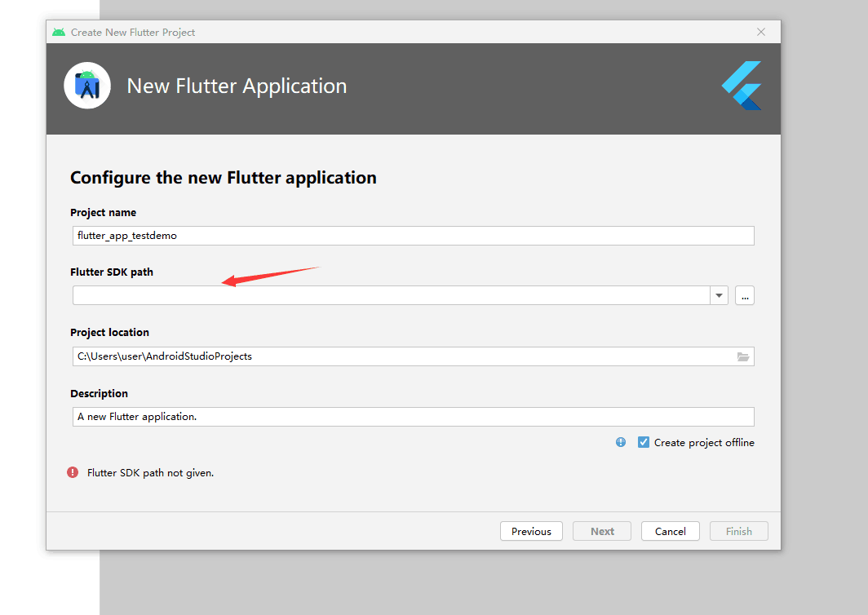Viewport: 868px width, 615px height.
Task: Click into the Flutter SDK path field
Action: point(392,295)
